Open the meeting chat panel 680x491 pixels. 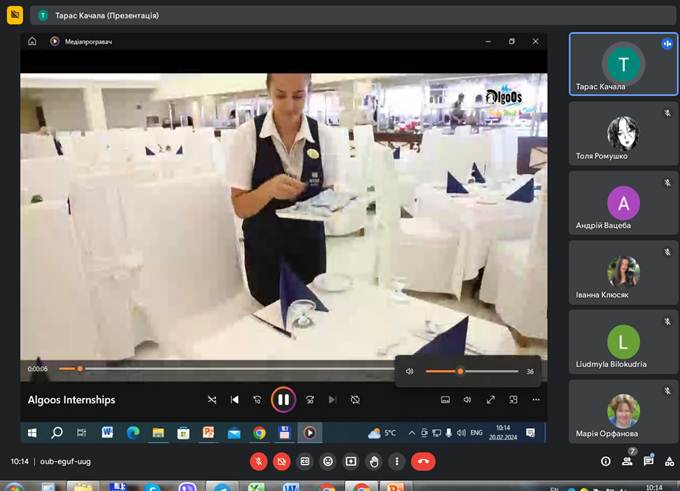tap(648, 461)
